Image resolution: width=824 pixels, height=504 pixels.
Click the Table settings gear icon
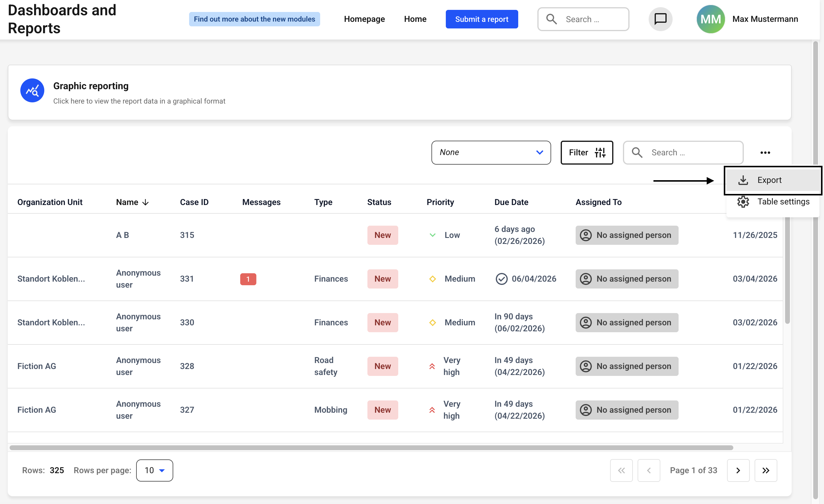743,202
